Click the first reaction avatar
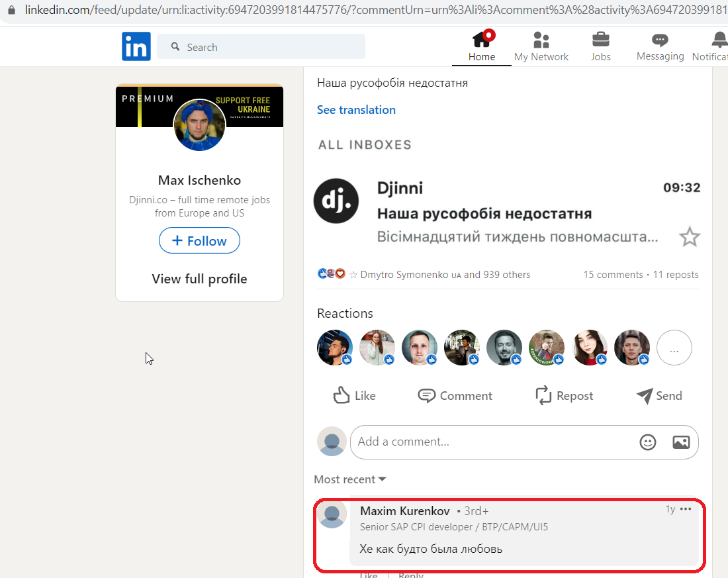Image resolution: width=728 pixels, height=578 pixels. pos(335,348)
